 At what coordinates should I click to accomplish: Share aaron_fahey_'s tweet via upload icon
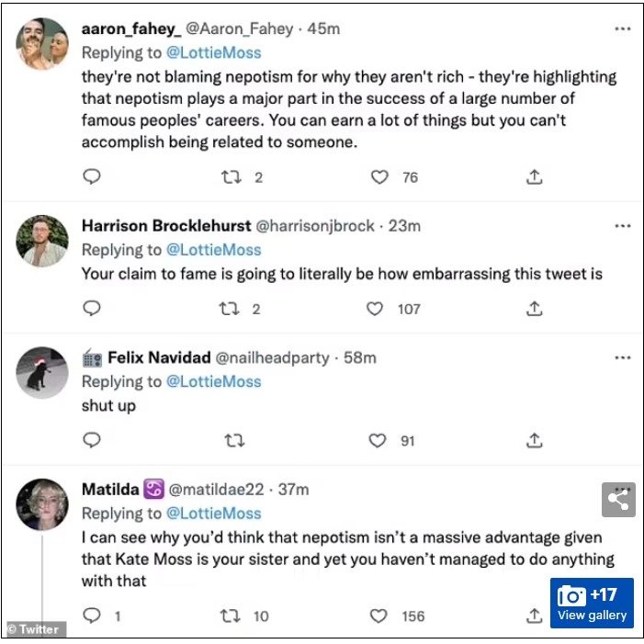535,177
